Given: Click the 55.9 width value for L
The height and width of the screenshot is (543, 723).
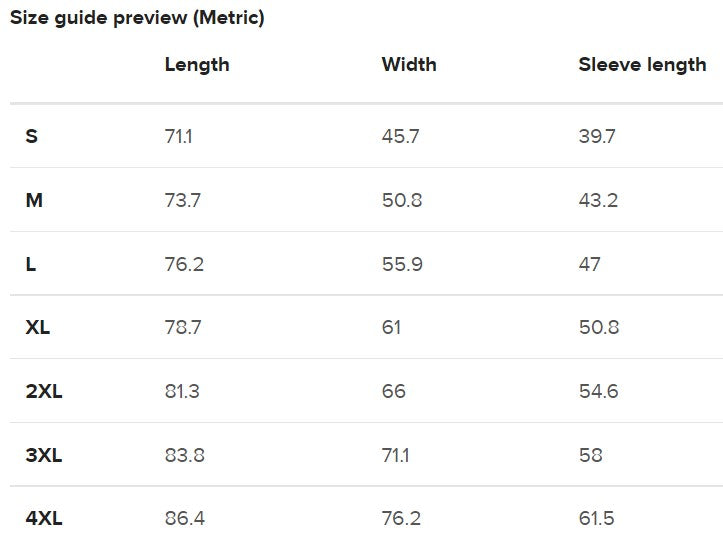Looking at the screenshot, I should (x=402, y=264).
